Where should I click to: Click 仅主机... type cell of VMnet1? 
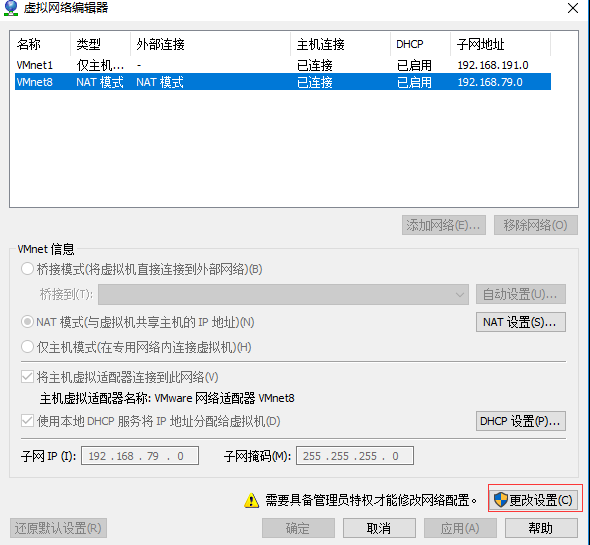pyautogui.click(x=100, y=65)
